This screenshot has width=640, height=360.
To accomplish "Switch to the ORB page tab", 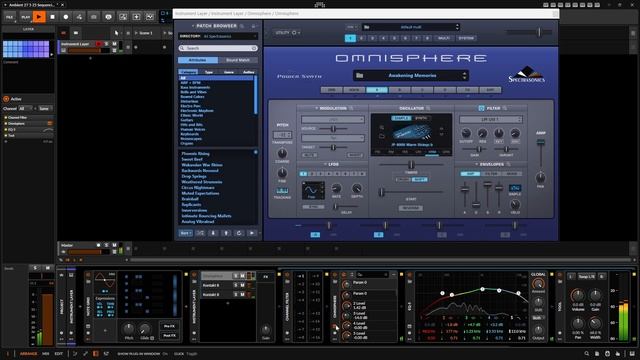I will point(331,90).
